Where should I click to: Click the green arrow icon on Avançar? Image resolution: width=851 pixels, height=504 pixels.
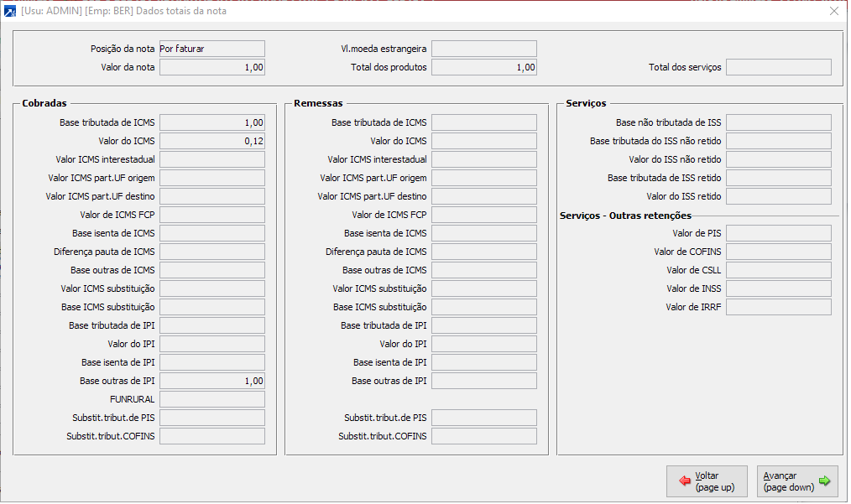(x=824, y=481)
